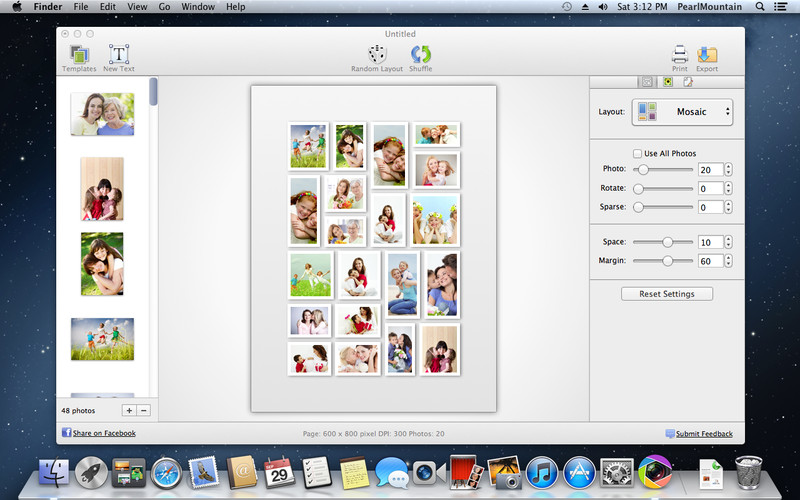800x500 pixels.
Task: Click the Rotate value field
Action: (711, 189)
